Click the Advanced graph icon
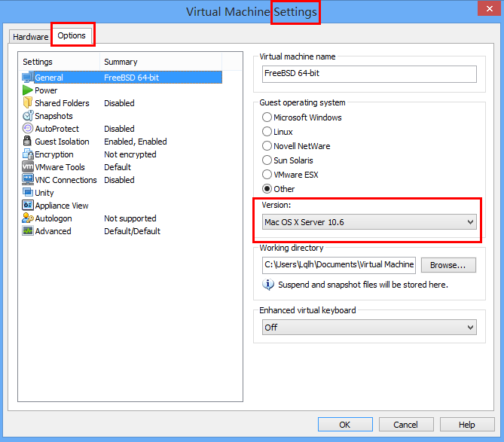504x442 pixels. tap(28, 231)
